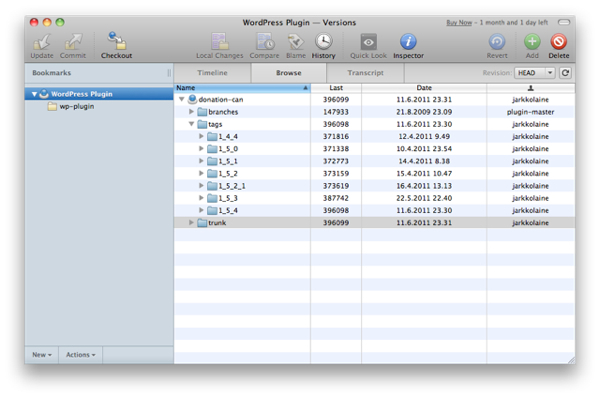Select the wp-plugin sidebar item
The width and height of the screenshot is (600, 398).
click(99, 106)
